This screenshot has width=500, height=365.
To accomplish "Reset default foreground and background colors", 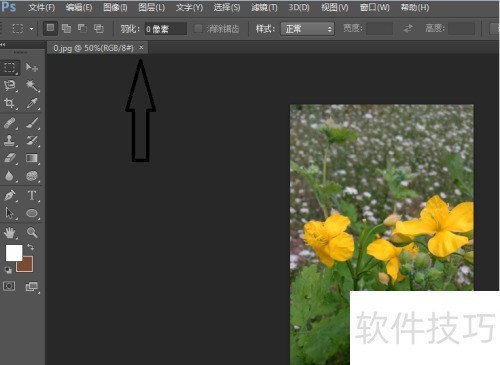I will click(x=8, y=270).
